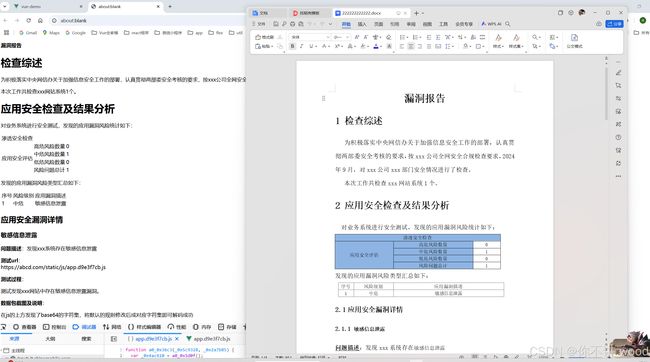
Task: Open the styles gallery button
Action: click(x=498, y=41)
